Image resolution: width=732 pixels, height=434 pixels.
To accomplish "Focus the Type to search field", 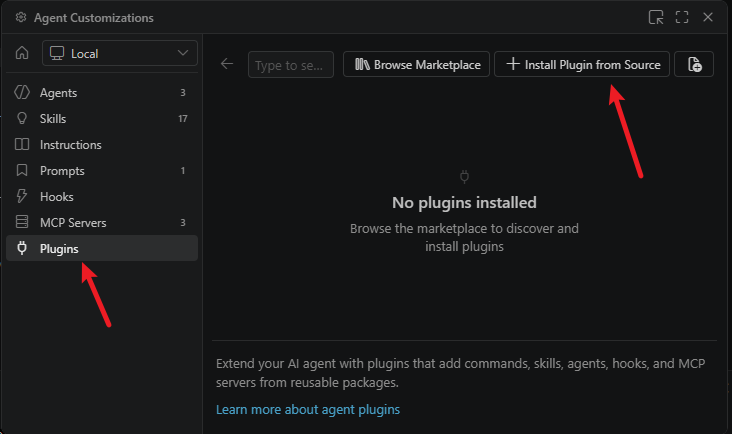I will pos(291,64).
